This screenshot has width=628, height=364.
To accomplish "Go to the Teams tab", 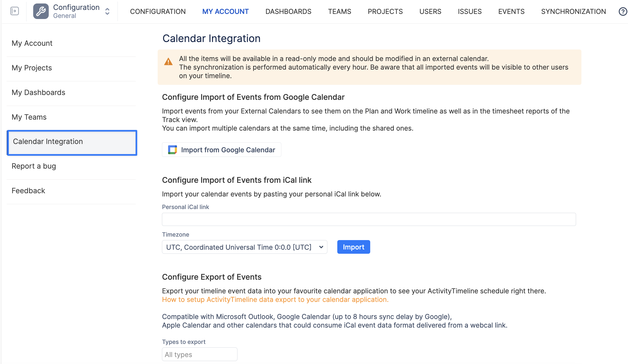I will click(339, 12).
